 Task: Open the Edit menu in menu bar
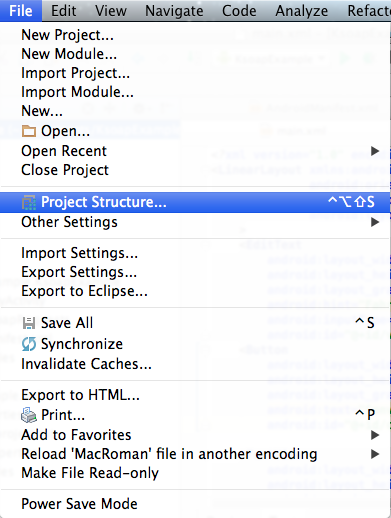[63, 11]
